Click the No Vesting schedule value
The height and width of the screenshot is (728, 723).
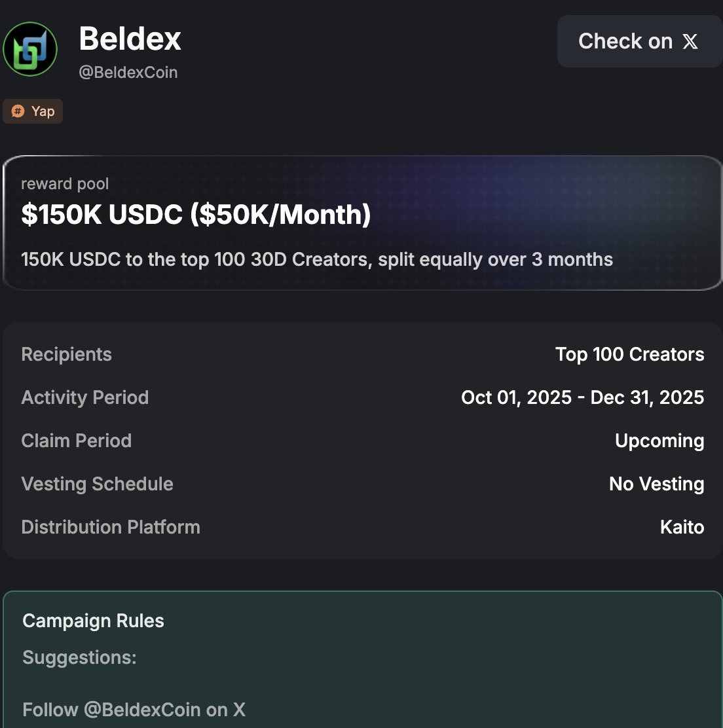click(x=656, y=484)
